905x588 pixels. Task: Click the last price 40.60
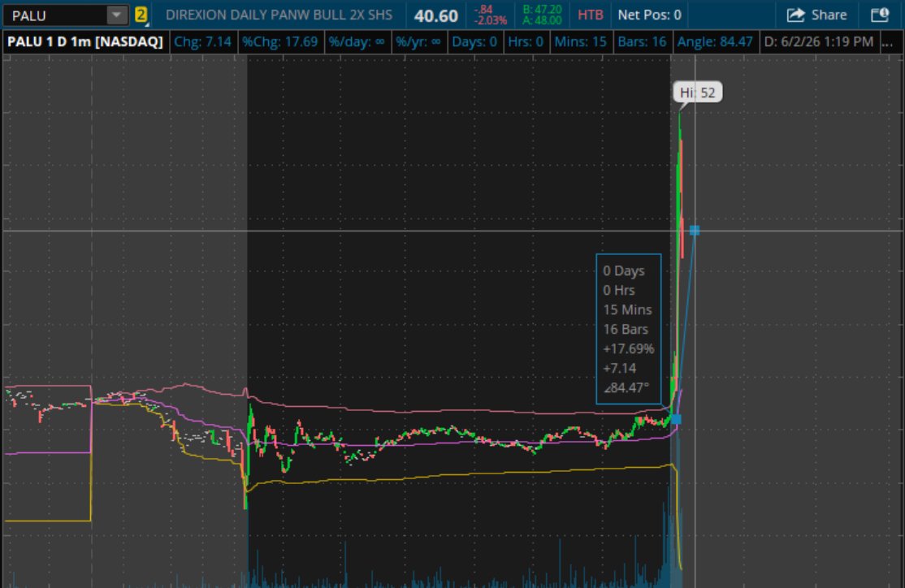435,15
